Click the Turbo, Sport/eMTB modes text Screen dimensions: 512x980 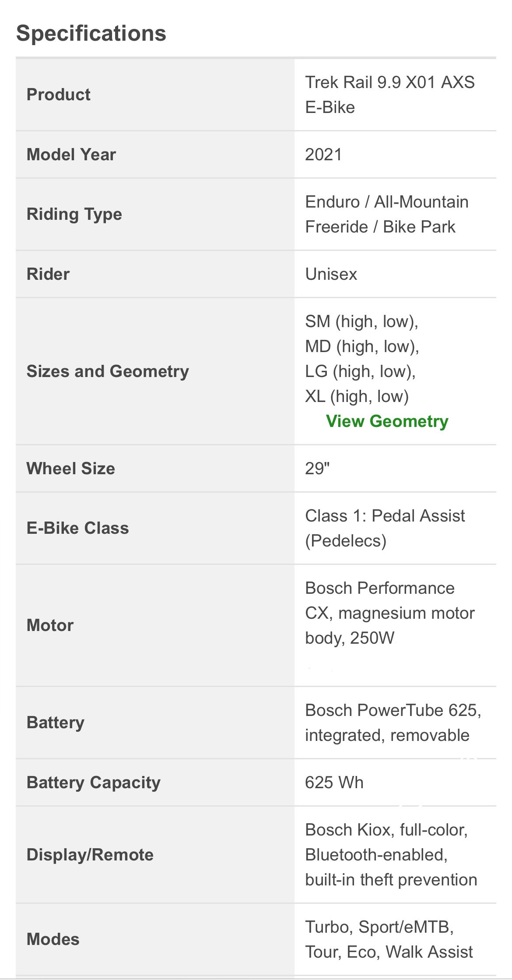[x=379, y=927]
